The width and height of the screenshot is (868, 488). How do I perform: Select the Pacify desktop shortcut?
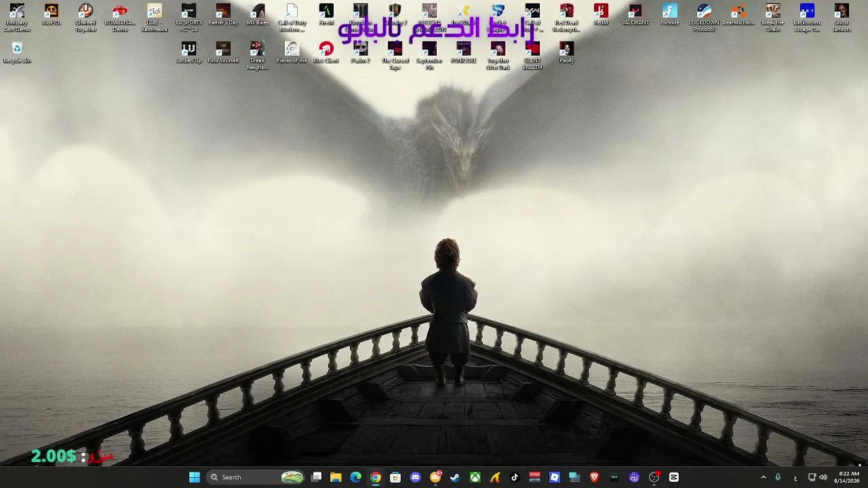[x=567, y=54]
